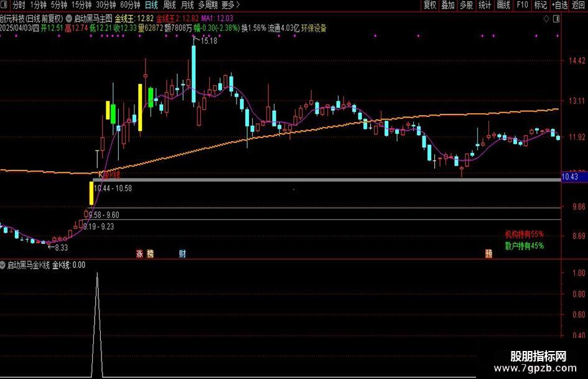Switch to 周线 weekly chart
Viewport: 588px width, 379px height.
pos(169,5)
